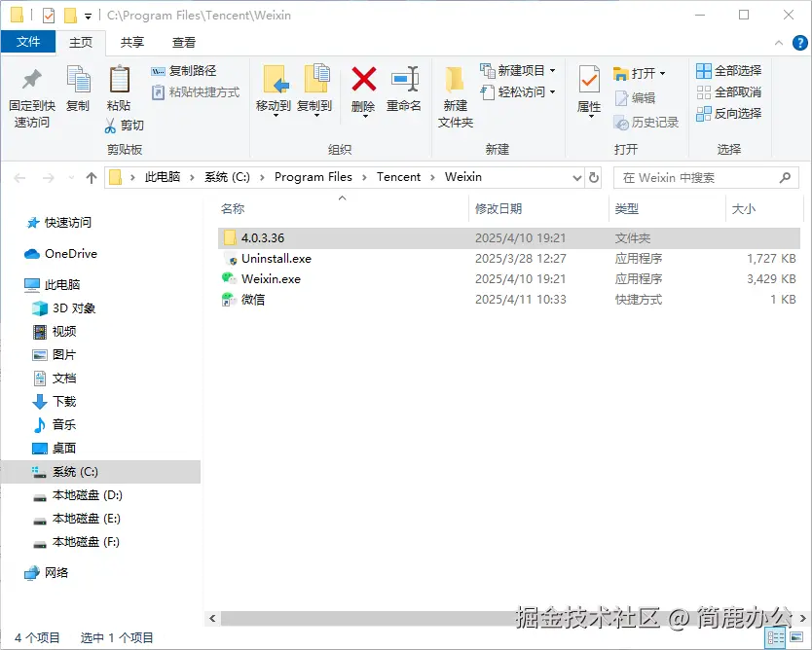Click 系统 (C:) in address breadcrumb
Screen dimensions: 812x650
point(227,177)
